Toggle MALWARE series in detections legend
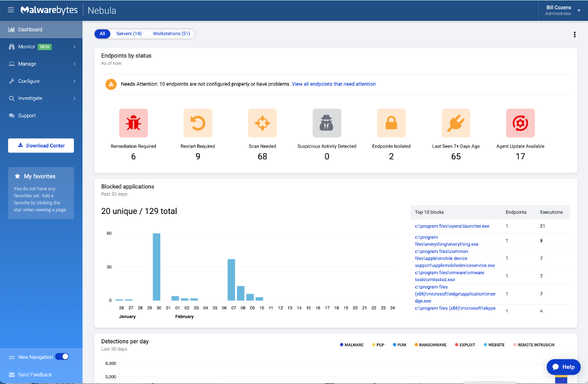Screen dimensions: 588x384 (x=352, y=344)
